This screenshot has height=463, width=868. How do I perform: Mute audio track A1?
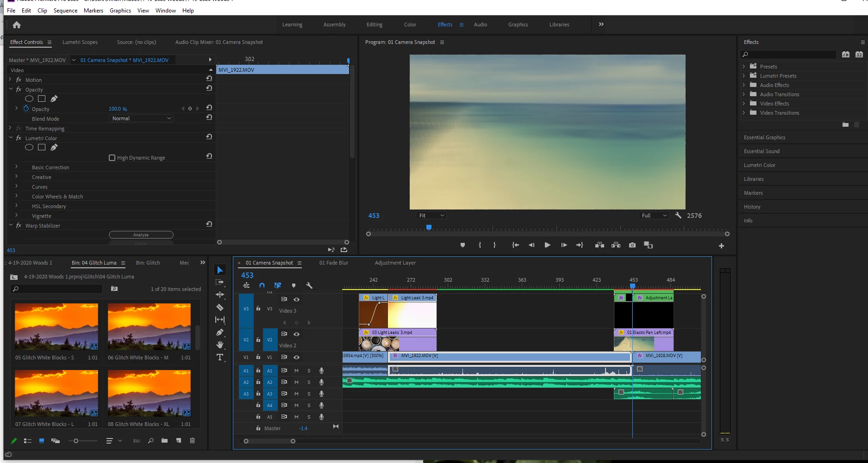[x=296, y=370]
